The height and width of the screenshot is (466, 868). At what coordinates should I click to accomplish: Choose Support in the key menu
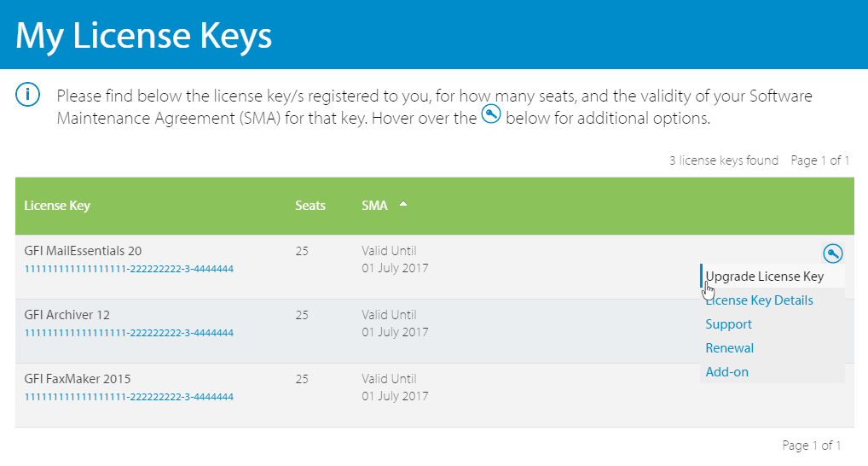(728, 324)
